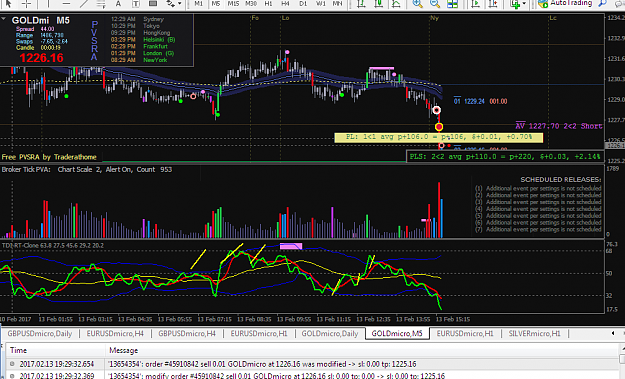
Task: Toggle chart auto scroll
Action: (x=476, y=4)
